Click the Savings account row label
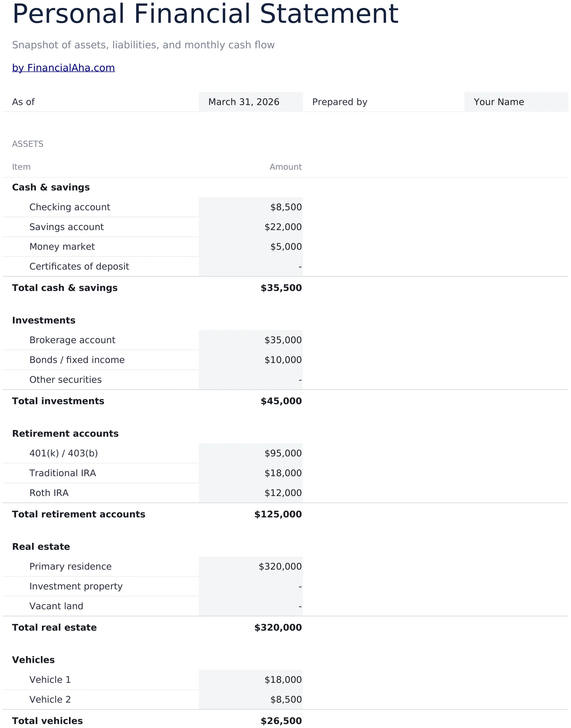 click(67, 227)
